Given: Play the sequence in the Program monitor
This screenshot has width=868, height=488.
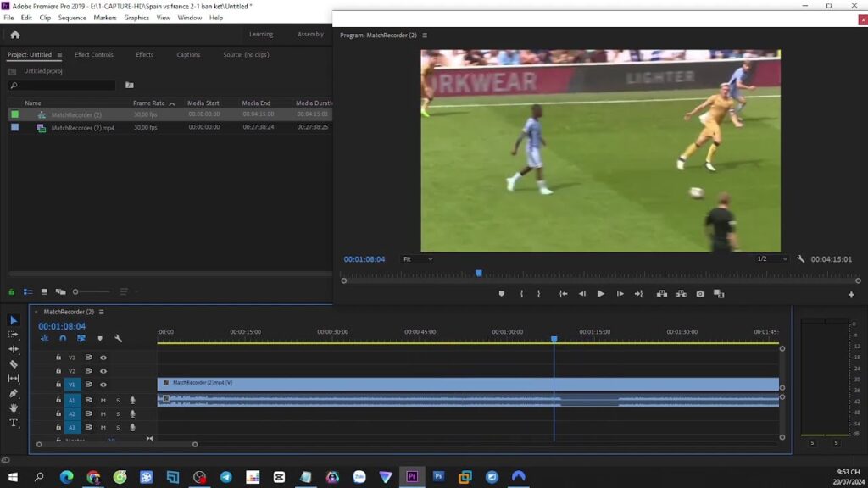Looking at the screenshot, I should coord(600,294).
